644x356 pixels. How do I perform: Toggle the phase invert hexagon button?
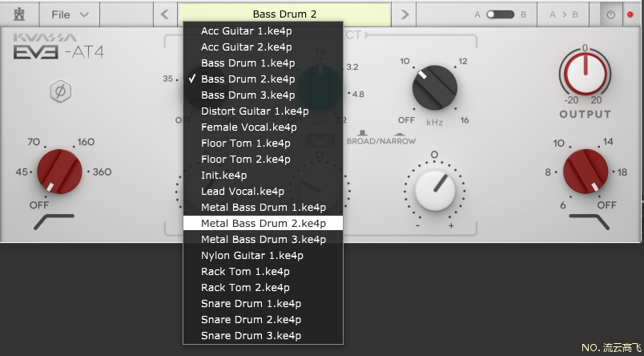pyautogui.click(x=61, y=91)
